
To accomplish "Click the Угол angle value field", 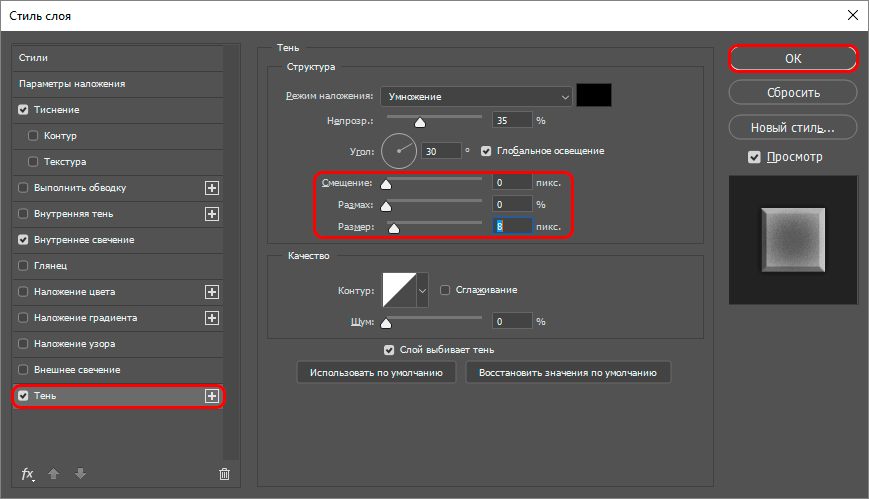I will [441, 151].
